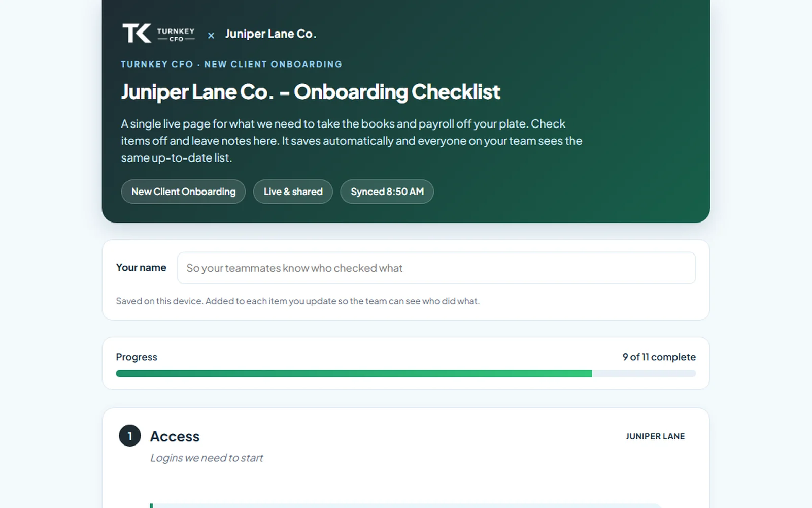The image size is (812, 508).
Task: Focus the Your name input field
Action: [x=436, y=268]
